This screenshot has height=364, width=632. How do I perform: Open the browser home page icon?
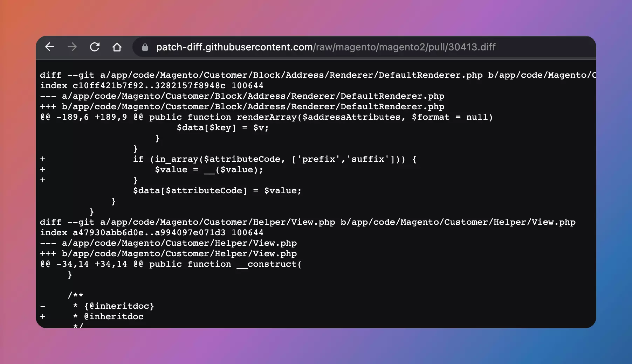117,47
